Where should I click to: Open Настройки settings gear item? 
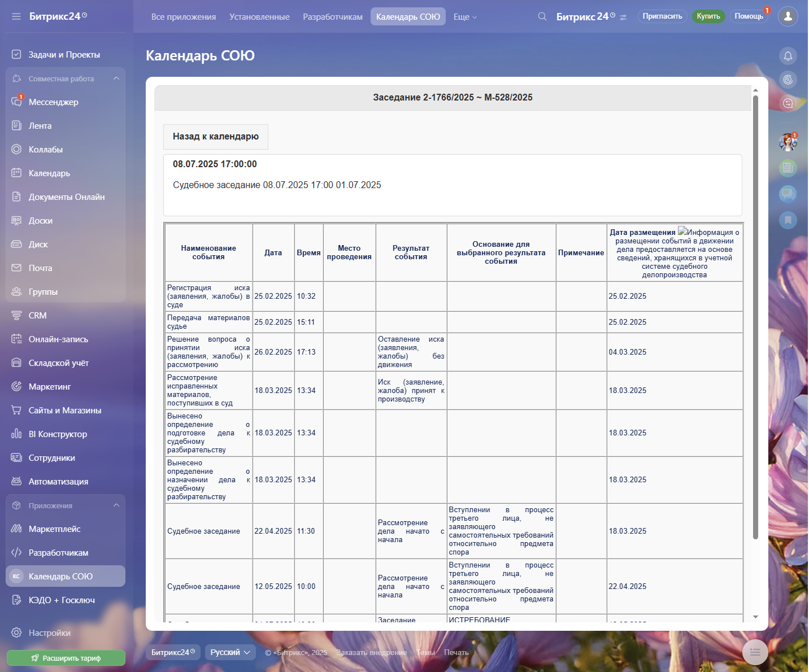49,633
